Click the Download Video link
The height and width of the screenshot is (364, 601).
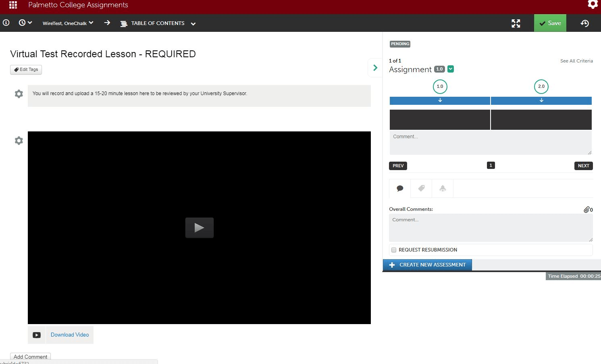coord(70,335)
